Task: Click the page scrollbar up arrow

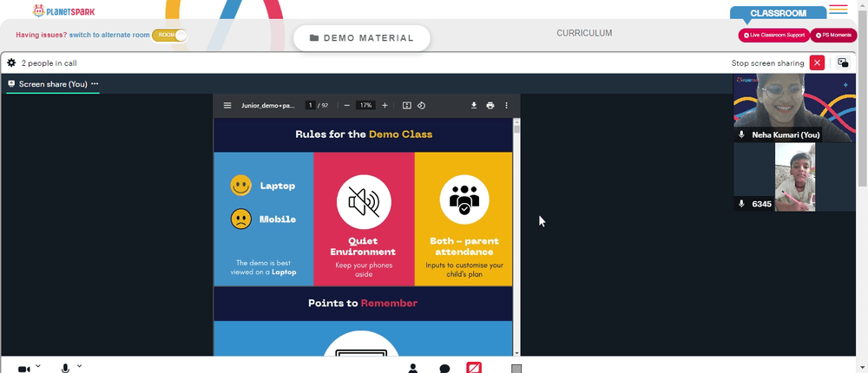Action: 863,4
